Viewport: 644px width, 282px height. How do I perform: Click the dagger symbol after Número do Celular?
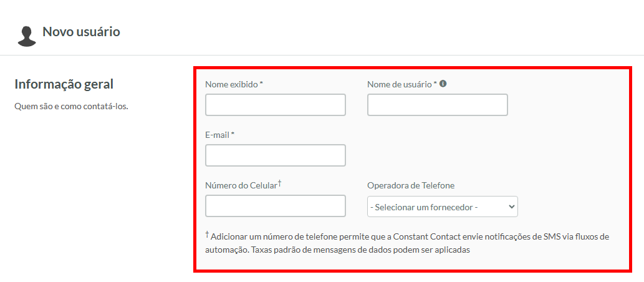(x=280, y=183)
